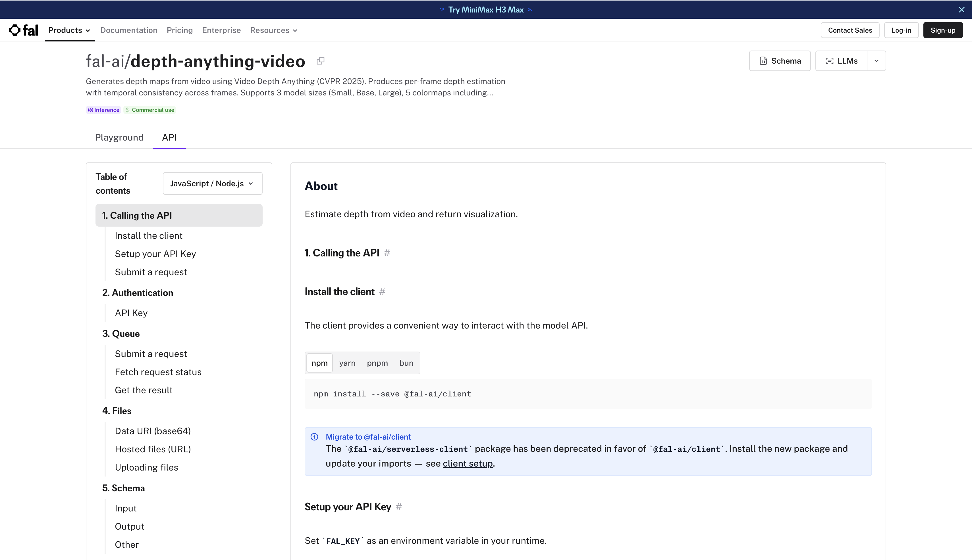Open the Products menu
The height and width of the screenshot is (560, 972).
pos(69,30)
